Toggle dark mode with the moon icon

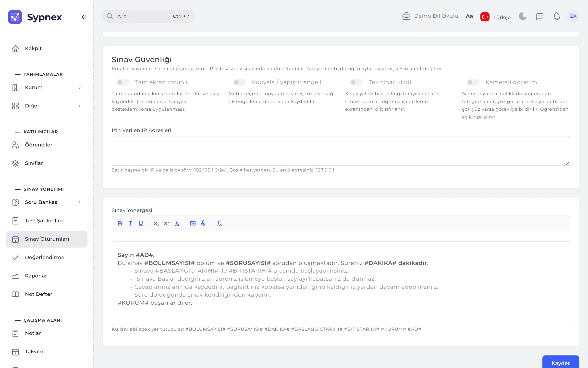(x=523, y=16)
